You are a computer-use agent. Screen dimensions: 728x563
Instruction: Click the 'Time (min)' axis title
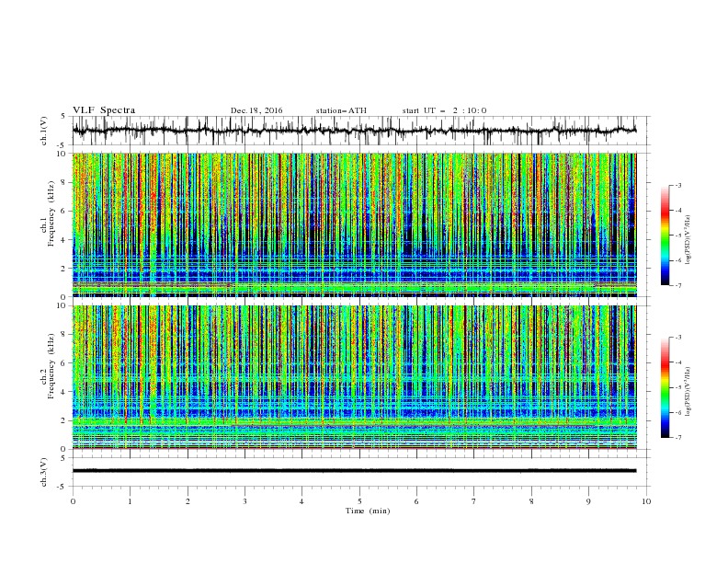368,511
